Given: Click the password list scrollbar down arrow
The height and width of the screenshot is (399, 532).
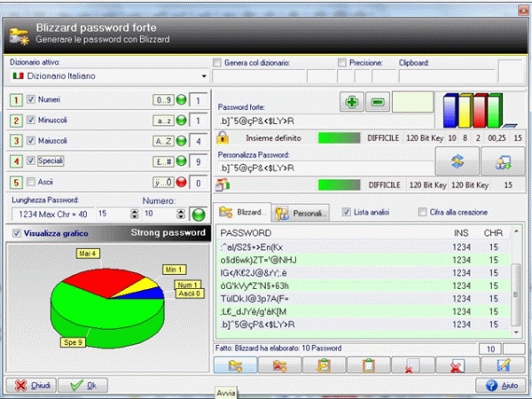Looking at the screenshot, I should click(516, 332).
